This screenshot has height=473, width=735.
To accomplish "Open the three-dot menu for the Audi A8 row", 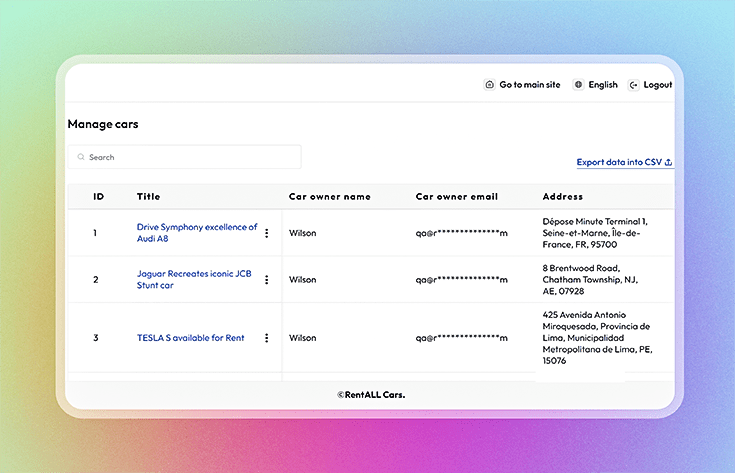I will point(266,233).
